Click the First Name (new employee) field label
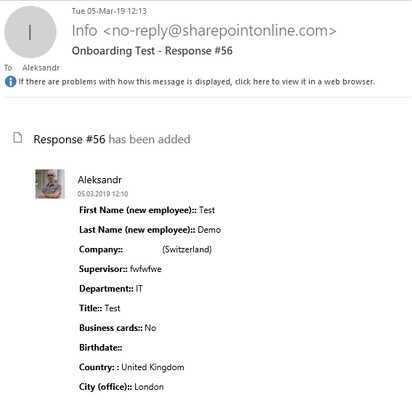This screenshot has width=412, height=400. pos(138,210)
